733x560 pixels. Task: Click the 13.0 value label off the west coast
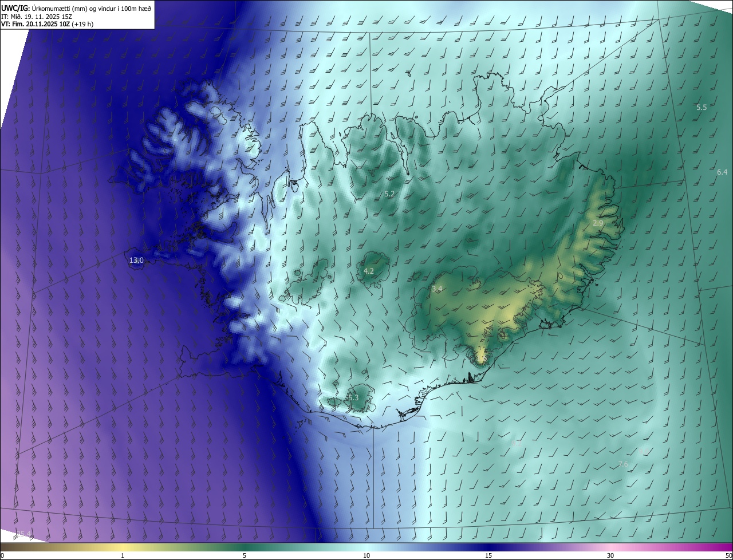[136, 260]
